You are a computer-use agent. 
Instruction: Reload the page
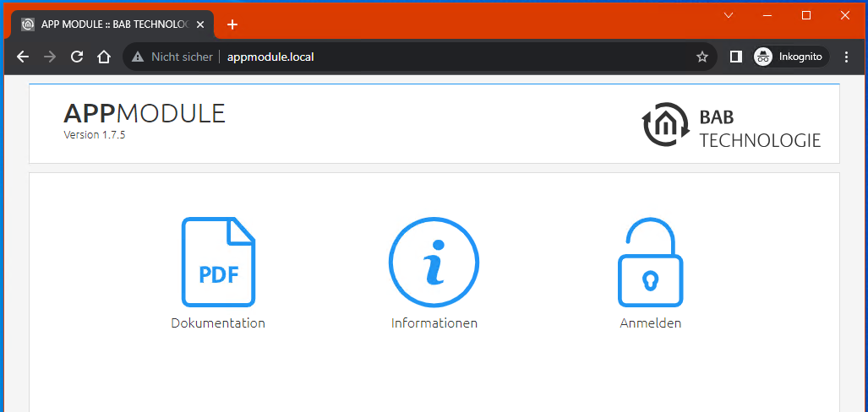tap(77, 57)
